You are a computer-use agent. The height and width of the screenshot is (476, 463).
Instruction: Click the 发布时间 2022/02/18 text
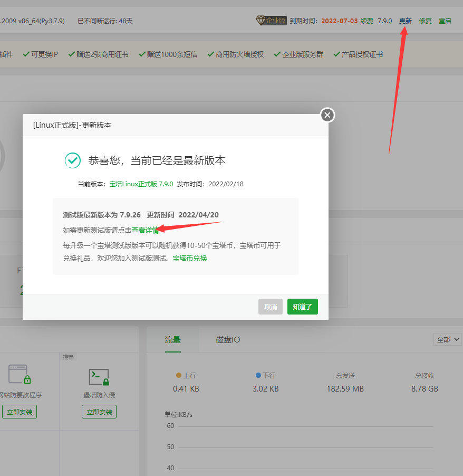click(210, 184)
